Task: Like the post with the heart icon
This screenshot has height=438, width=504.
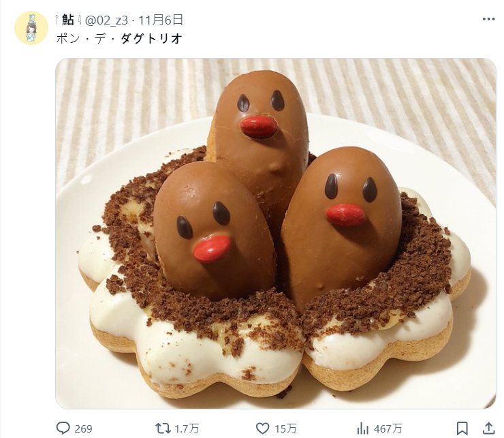Action: point(263,428)
